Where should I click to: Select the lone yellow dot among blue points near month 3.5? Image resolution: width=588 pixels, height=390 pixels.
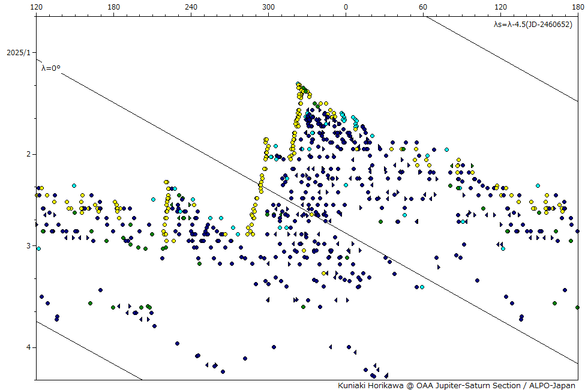[x=324, y=273]
